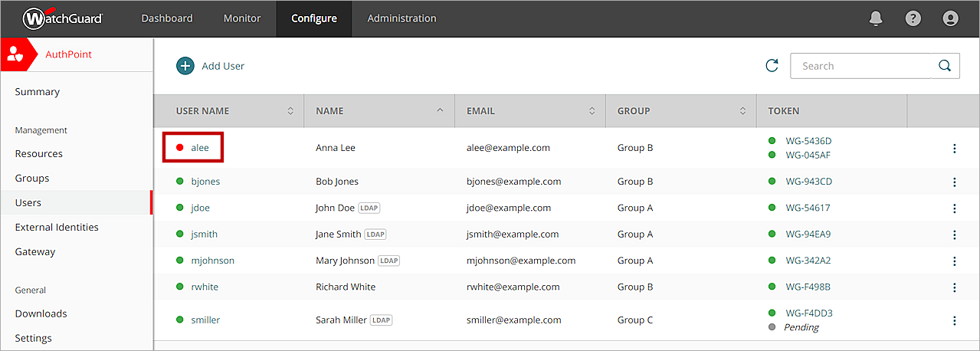This screenshot has width=980, height=351.
Task: Click into the Search input field
Action: pos(860,66)
